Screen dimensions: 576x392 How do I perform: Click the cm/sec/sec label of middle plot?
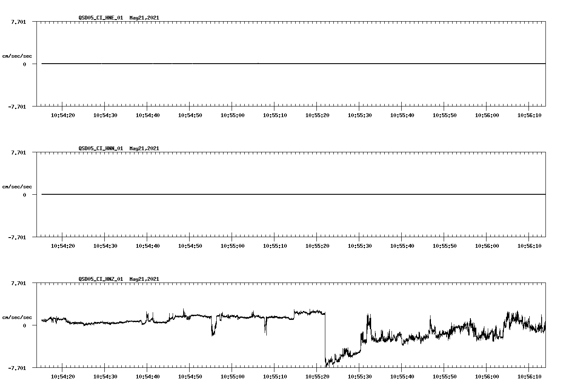point(17,186)
